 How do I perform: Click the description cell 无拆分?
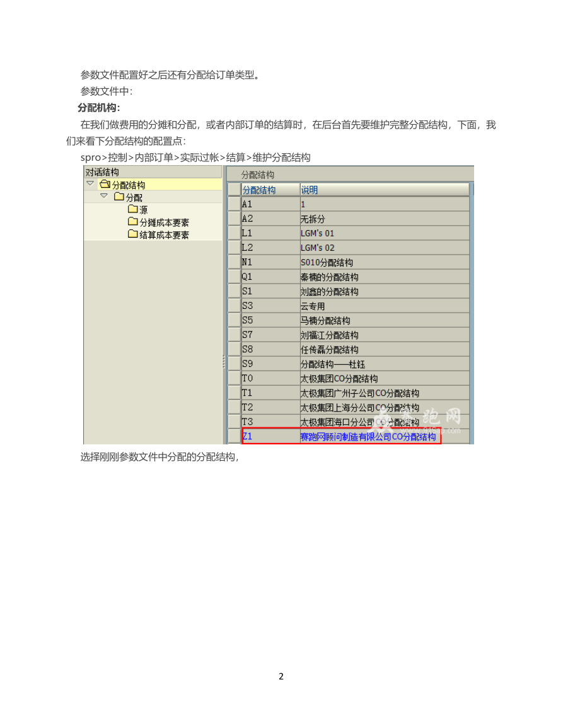(x=385, y=219)
